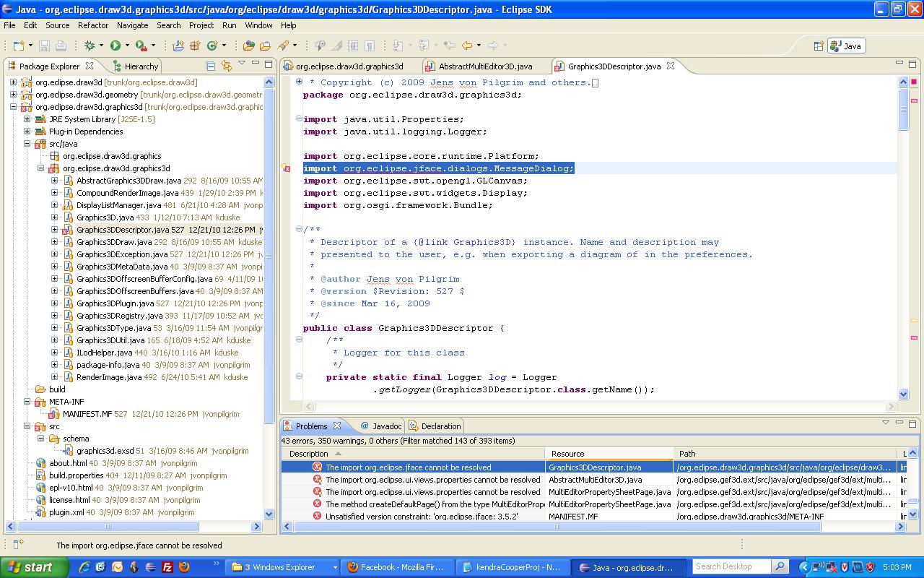Open the kendraCooperProj taskbar button
924x578 pixels.
tap(511, 567)
